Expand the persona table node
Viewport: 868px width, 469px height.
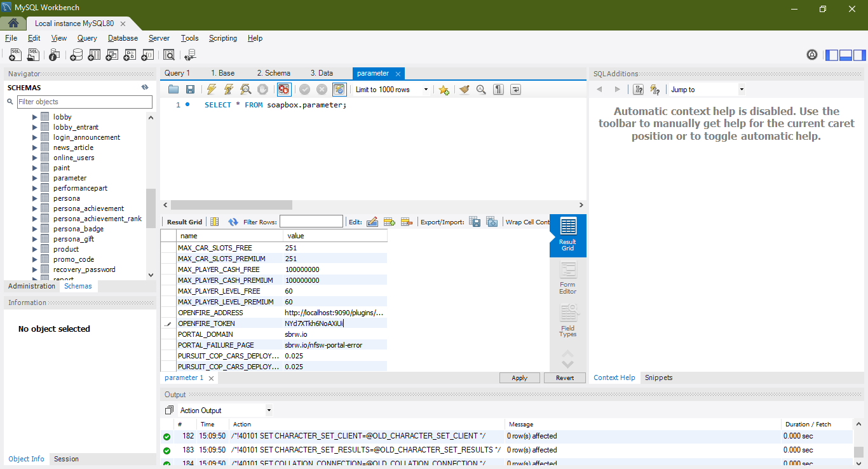click(x=35, y=198)
